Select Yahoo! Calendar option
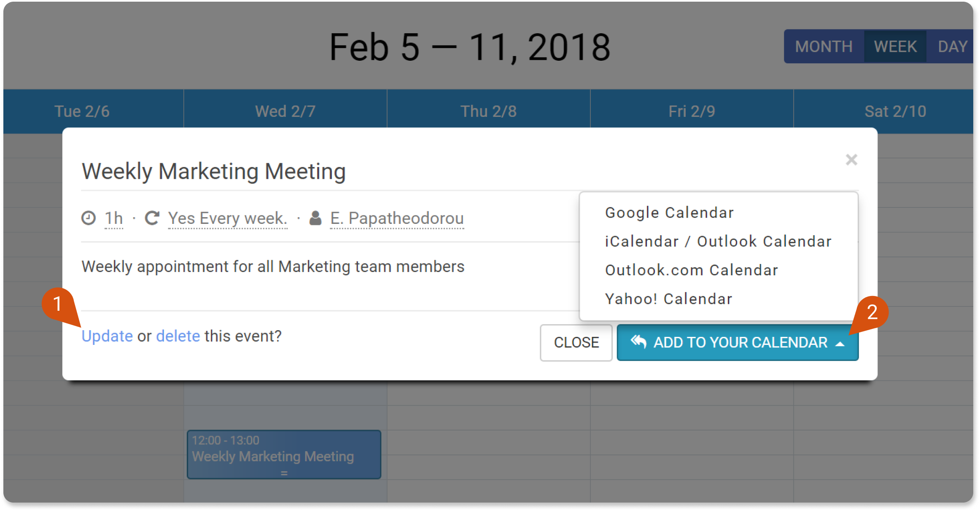980x511 pixels. click(x=668, y=299)
